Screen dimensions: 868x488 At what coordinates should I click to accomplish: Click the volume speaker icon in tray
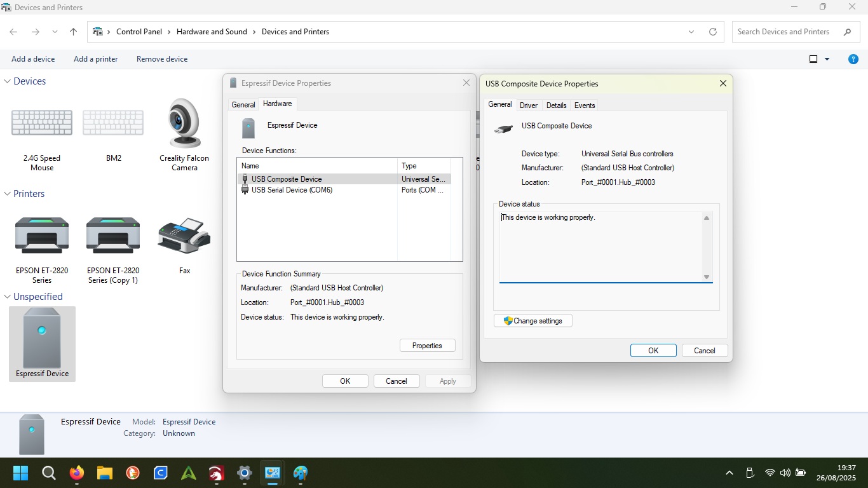[x=785, y=473]
